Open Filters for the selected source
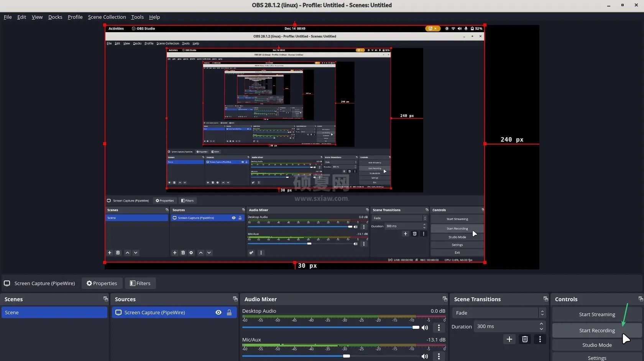The width and height of the screenshot is (644, 361). tap(140, 283)
